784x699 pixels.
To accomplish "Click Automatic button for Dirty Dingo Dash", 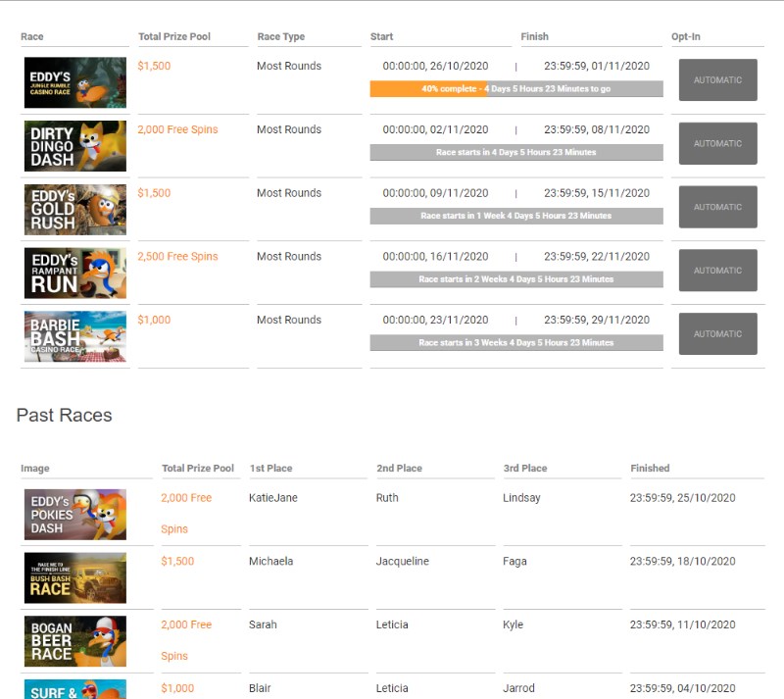I will [717, 143].
